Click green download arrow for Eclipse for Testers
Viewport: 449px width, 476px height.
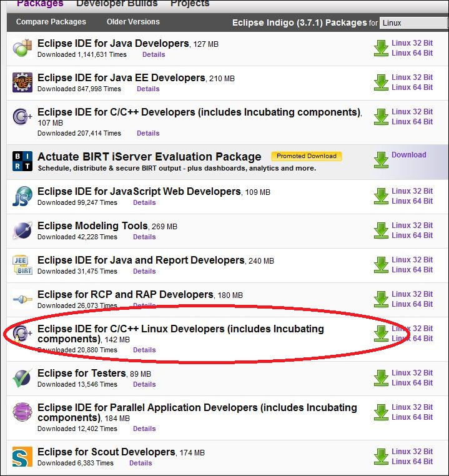point(381,378)
